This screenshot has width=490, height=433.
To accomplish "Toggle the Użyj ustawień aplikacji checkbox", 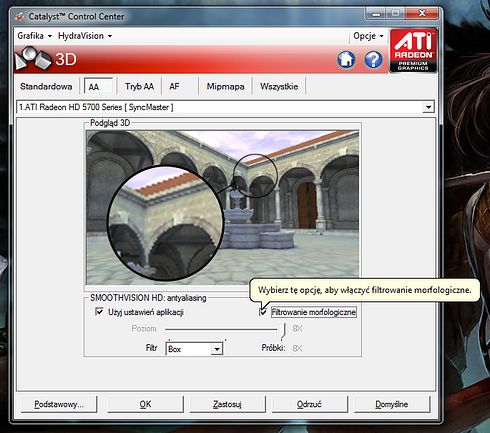I will (x=99, y=312).
